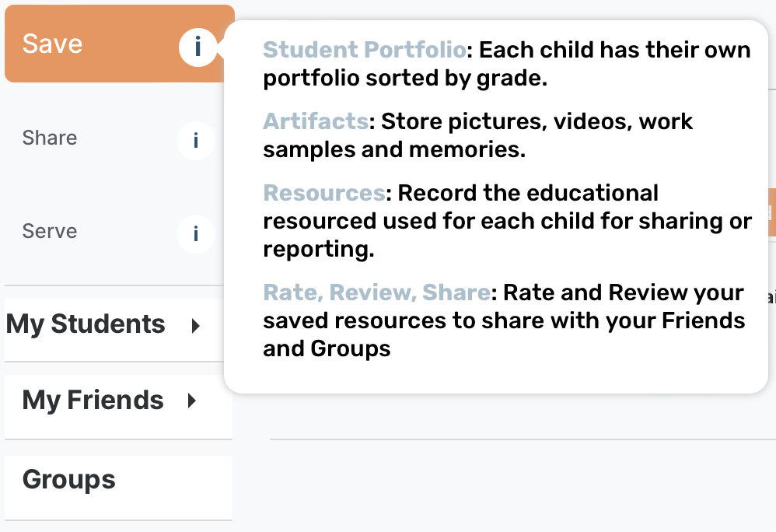Image resolution: width=776 pixels, height=532 pixels.
Task: Go to the Serve menu item
Action: click(50, 232)
